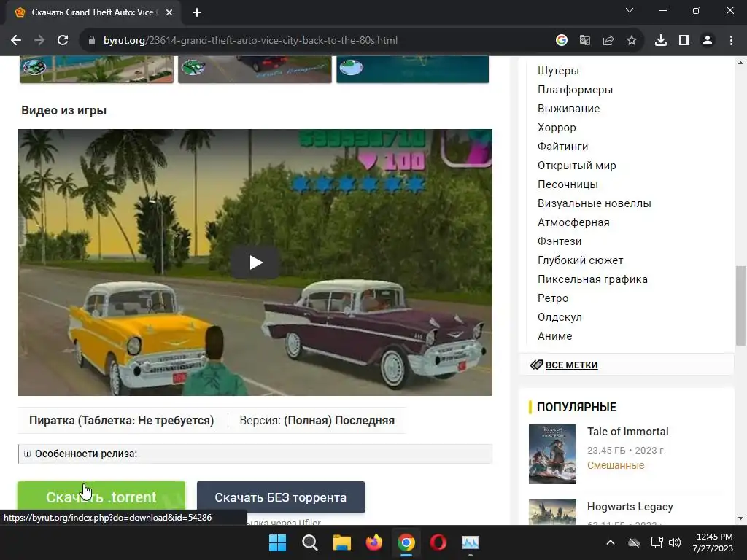
Task: Open first screenshot thumbnail
Action: click(x=97, y=69)
